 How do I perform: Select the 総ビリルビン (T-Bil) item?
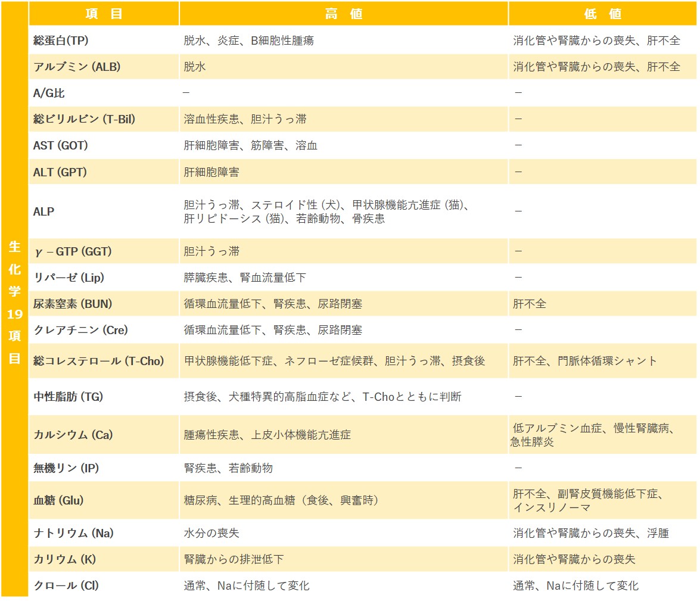click(85, 119)
